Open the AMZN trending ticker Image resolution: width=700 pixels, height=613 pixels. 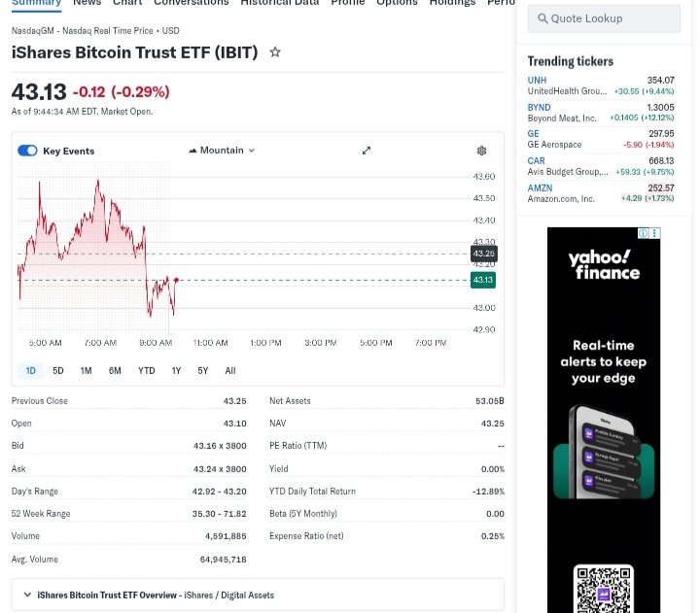(540, 188)
